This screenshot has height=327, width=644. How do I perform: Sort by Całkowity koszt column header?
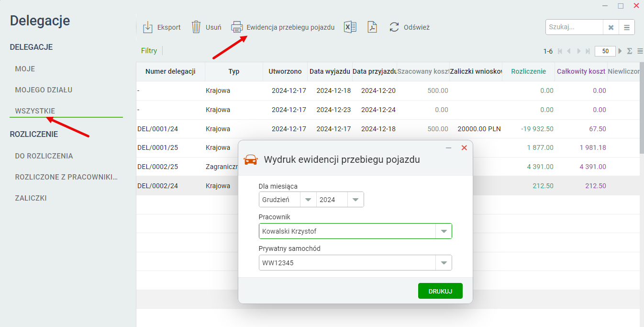tap(581, 71)
